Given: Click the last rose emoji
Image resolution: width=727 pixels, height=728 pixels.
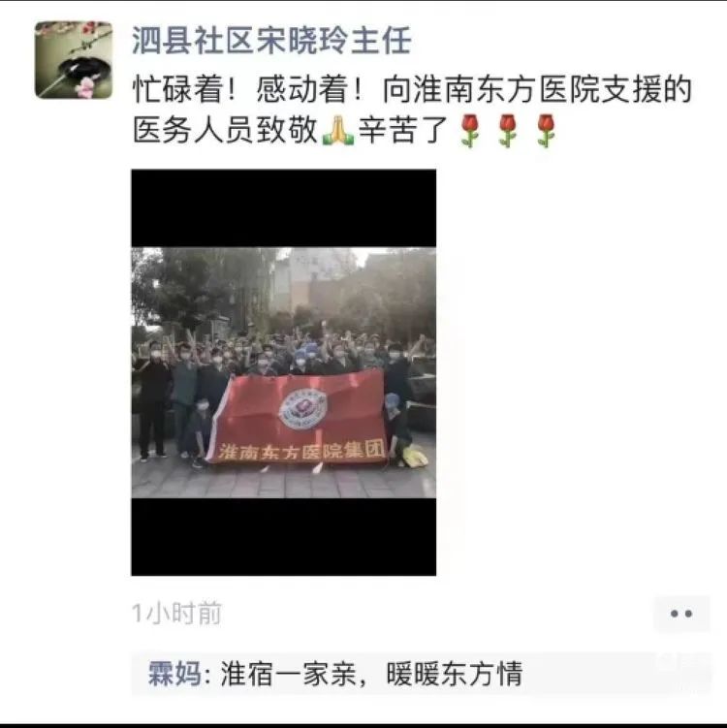Looking at the screenshot, I should tap(546, 131).
